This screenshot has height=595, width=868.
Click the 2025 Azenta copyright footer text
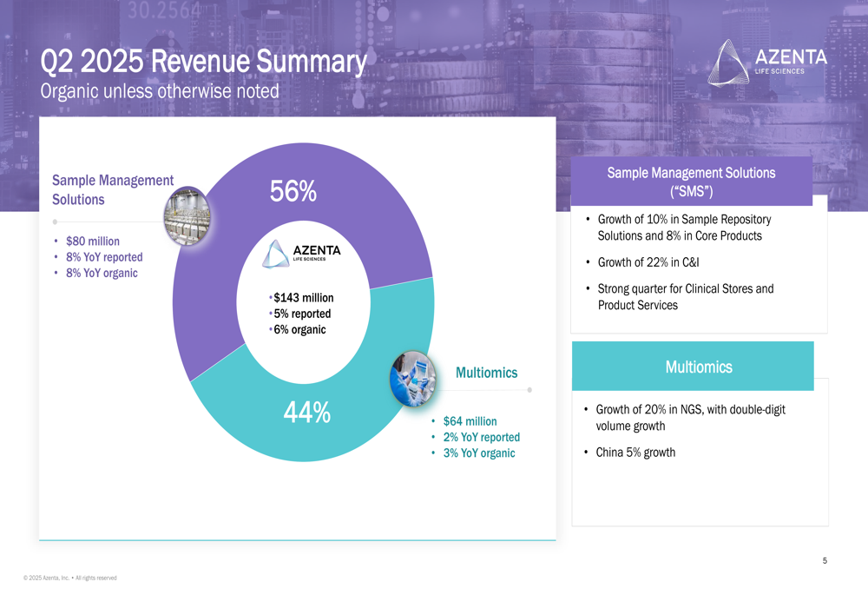70,578
